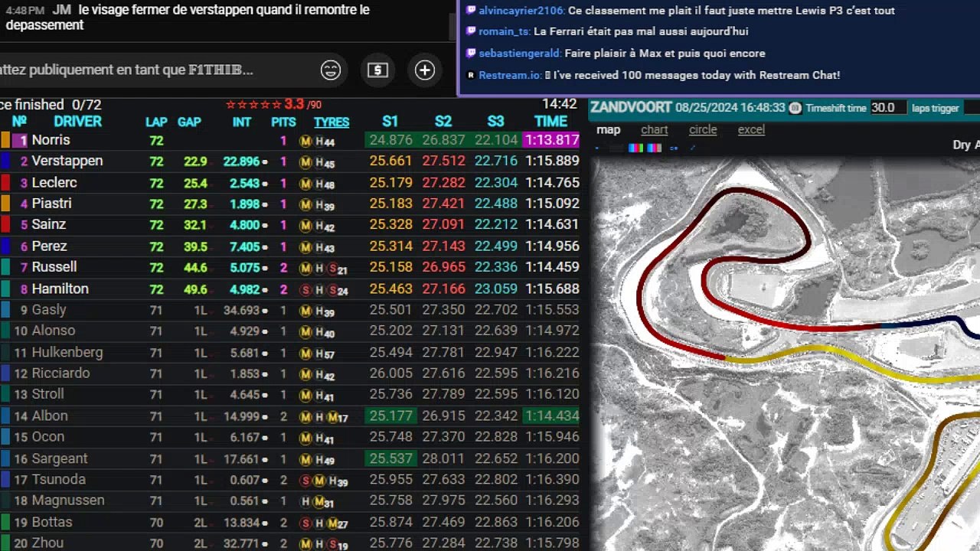Open the circle tab
980x551 pixels.
click(703, 129)
